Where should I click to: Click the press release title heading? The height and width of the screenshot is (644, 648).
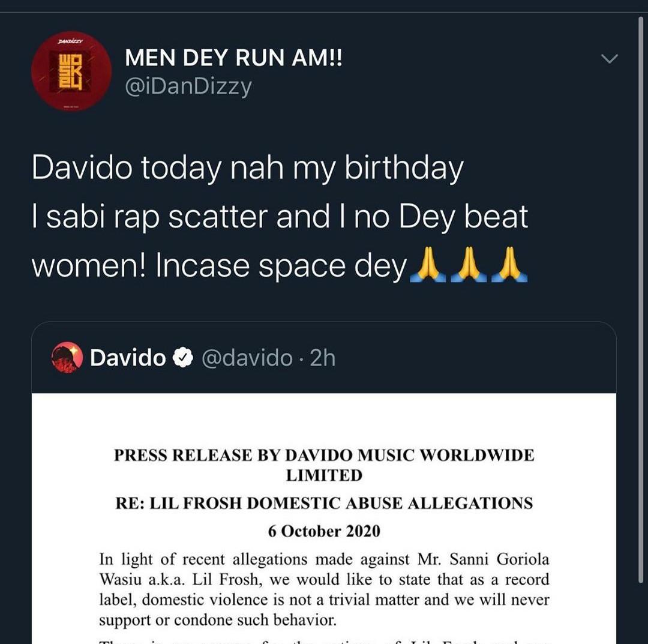(324, 465)
